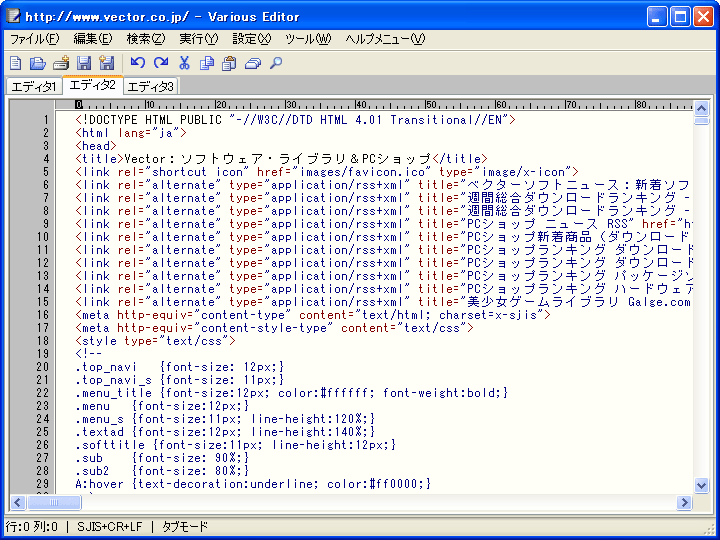
Task: Select the エディタ2 tab
Action: click(x=92, y=85)
